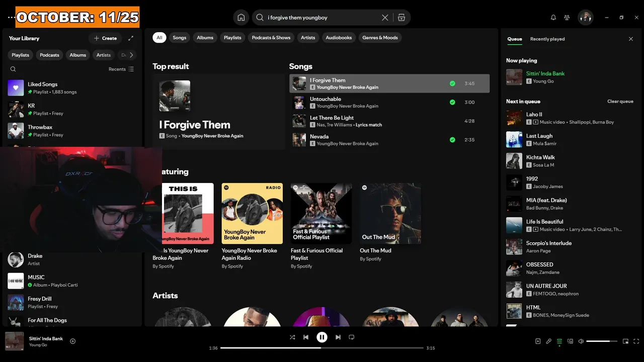644x362 pixels.
Task: Play Scorpio's Interlude in the queue
Action: [570, 247]
